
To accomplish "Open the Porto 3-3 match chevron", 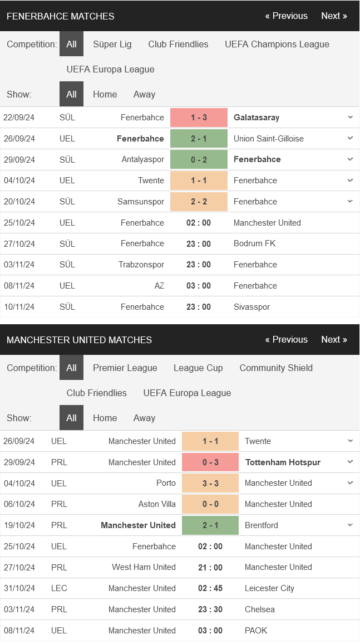I will pyautogui.click(x=350, y=483).
